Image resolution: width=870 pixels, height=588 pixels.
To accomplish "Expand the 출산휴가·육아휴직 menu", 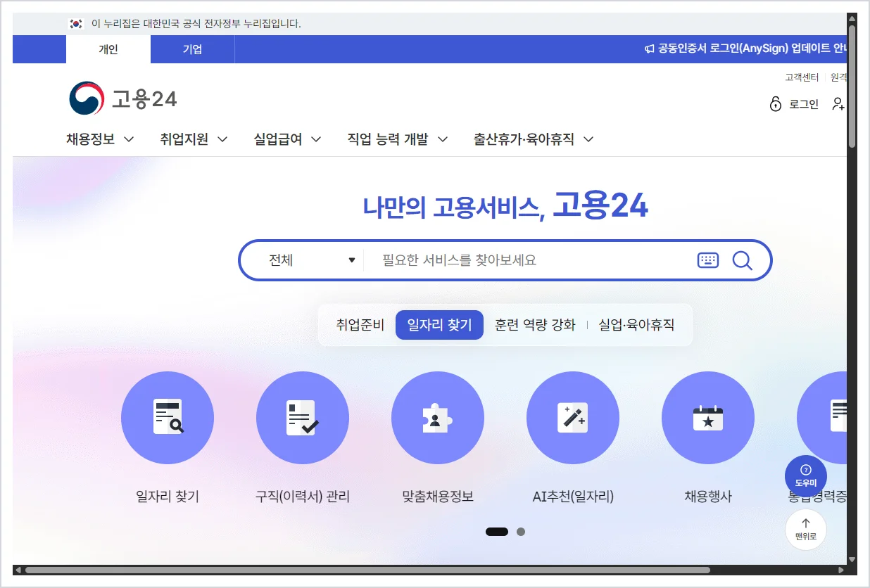I will coord(534,139).
